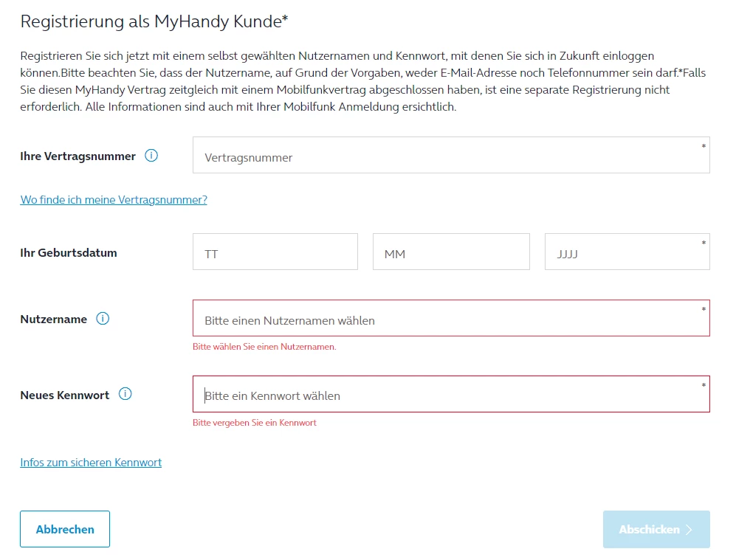Image resolution: width=736 pixels, height=560 pixels.
Task: Click the Kennwort password field
Action: click(450, 395)
